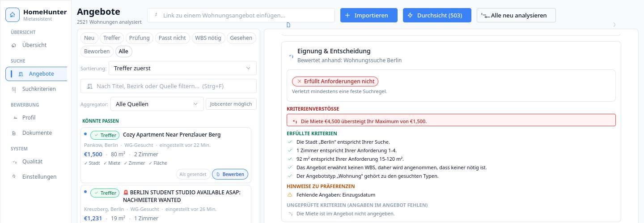Image resolution: width=644 pixels, height=223 pixels.
Task: Select the Passt nicht filter chip
Action: click(172, 38)
